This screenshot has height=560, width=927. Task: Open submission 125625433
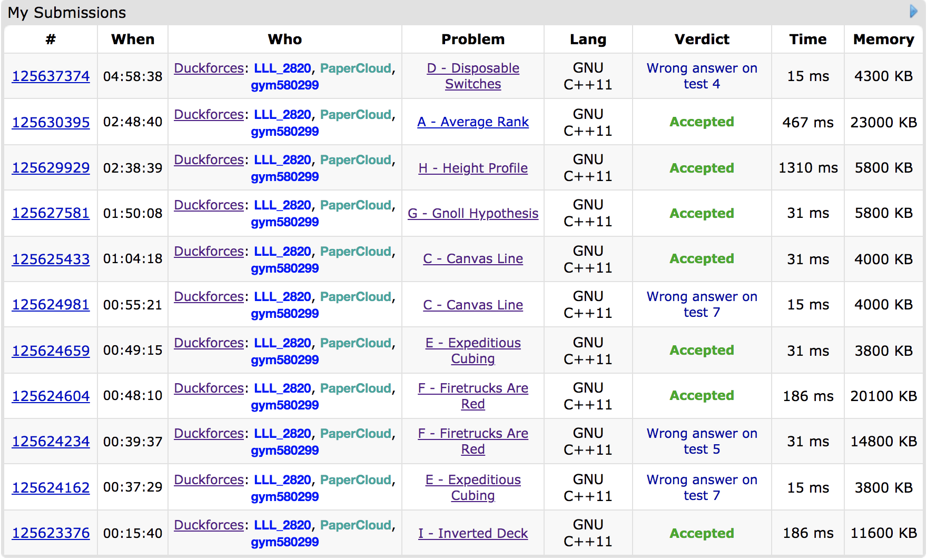coord(51,259)
